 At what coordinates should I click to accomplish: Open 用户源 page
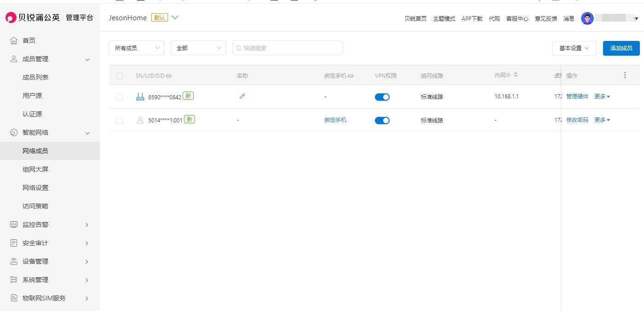pyautogui.click(x=32, y=96)
